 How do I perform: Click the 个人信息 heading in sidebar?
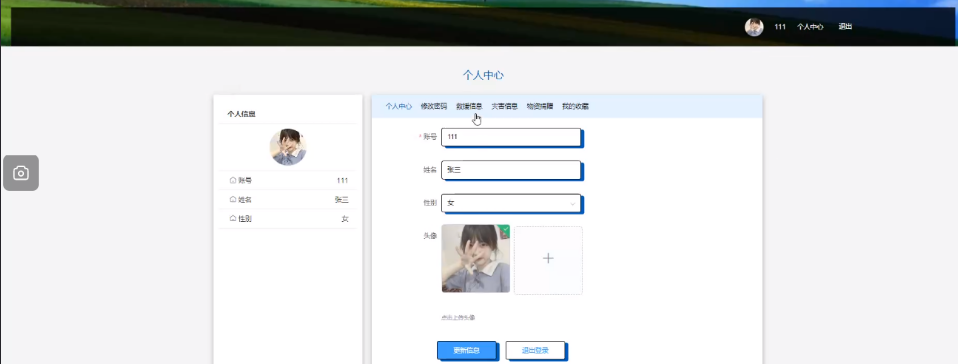(241, 114)
